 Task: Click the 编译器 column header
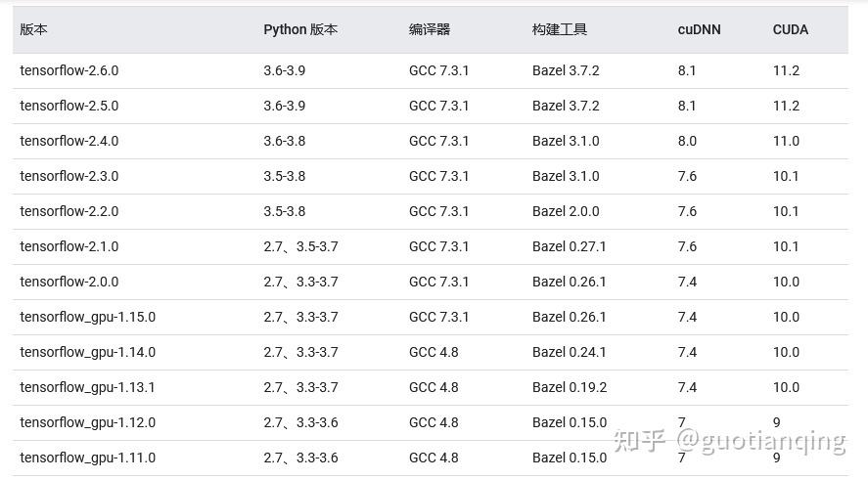pos(430,29)
